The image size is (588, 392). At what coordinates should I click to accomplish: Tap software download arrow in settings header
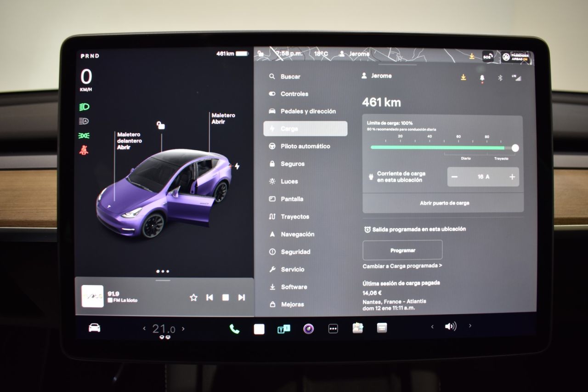click(463, 77)
